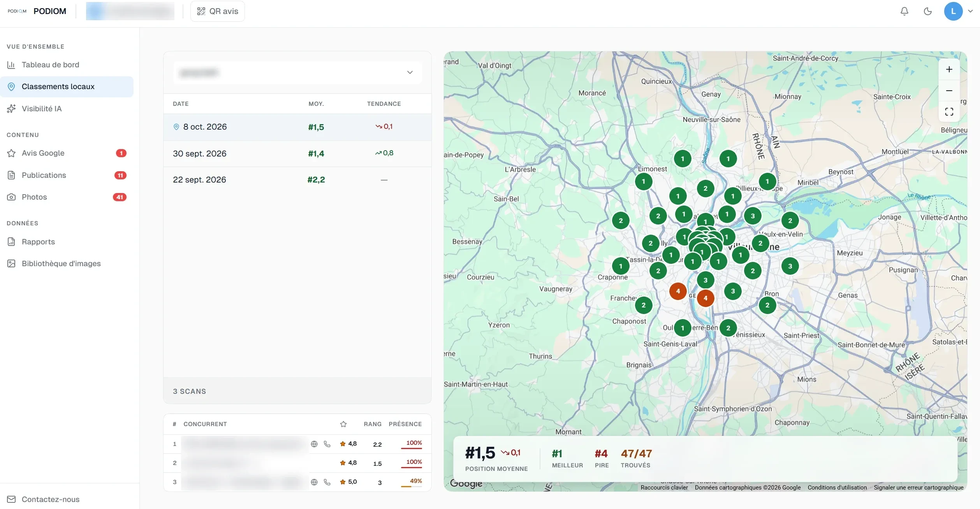Open the user avatar L menu
The height and width of the screenshot is (509, 980).
(x=953, y=11)
